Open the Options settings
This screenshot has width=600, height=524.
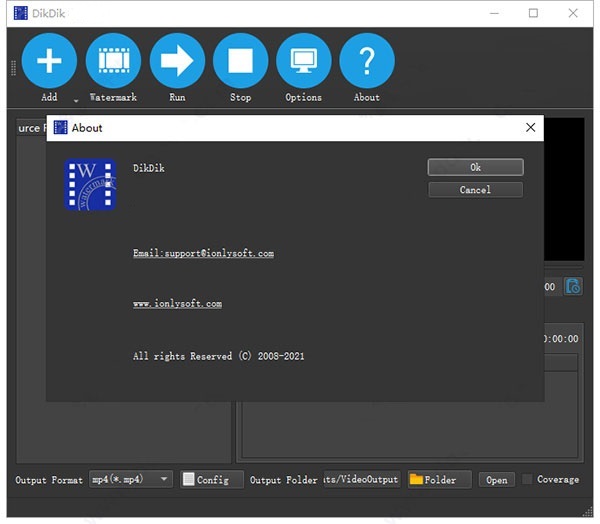point(303,60)
